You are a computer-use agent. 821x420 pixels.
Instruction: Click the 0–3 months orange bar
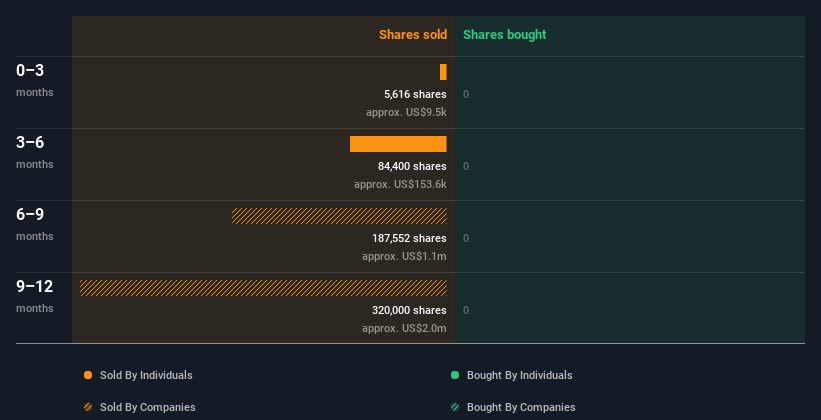pyautogui.click(x=443, y=72)
